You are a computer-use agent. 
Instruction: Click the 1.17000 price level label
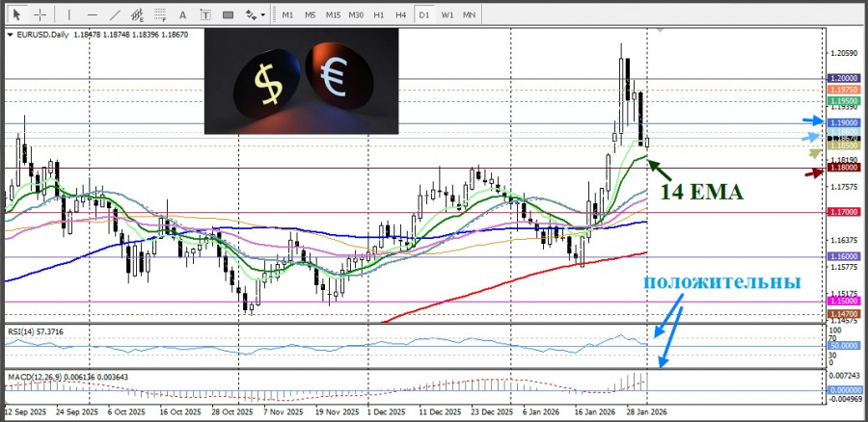pyautogui.click(x=843, y=212)
